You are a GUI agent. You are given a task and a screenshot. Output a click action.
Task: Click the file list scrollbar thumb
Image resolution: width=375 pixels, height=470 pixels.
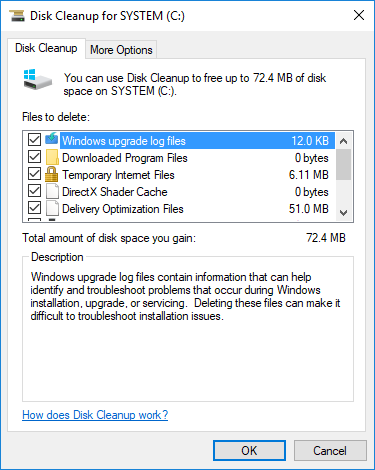coord(343,165)
